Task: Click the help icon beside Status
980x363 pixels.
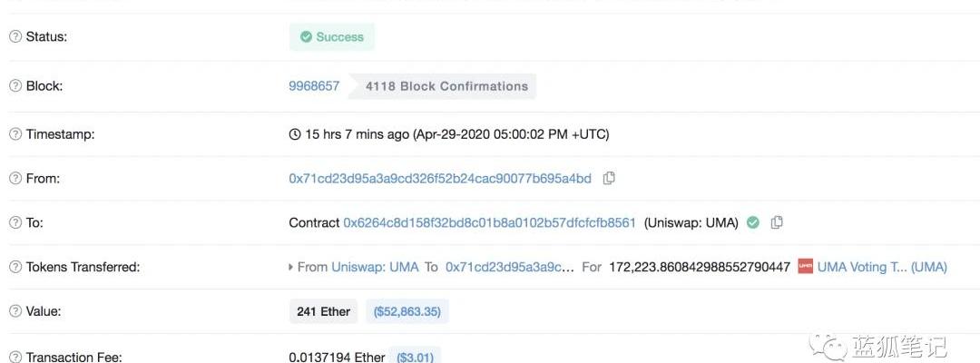Action: 15,37
